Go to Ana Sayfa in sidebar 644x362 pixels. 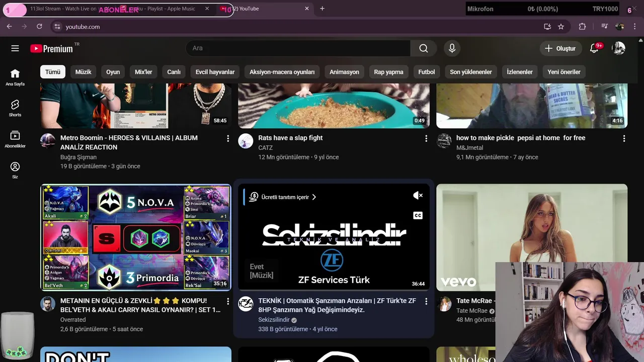(x=15, y=77)
